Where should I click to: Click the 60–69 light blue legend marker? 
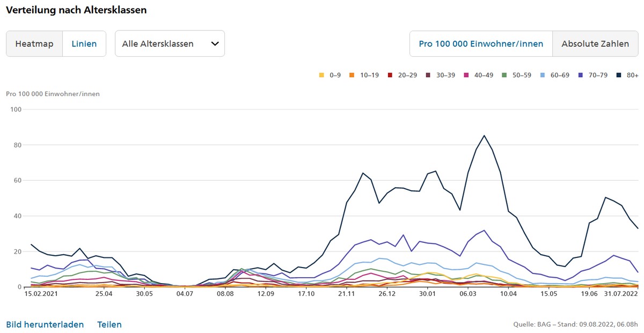[543, 75]
